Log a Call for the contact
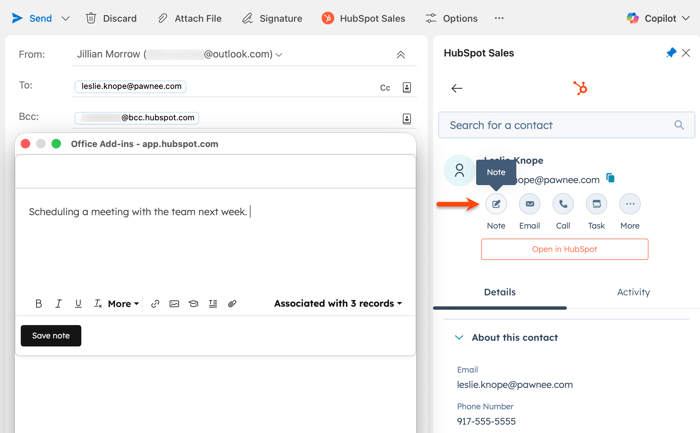 pyautogui.click(x=563, y=204)
